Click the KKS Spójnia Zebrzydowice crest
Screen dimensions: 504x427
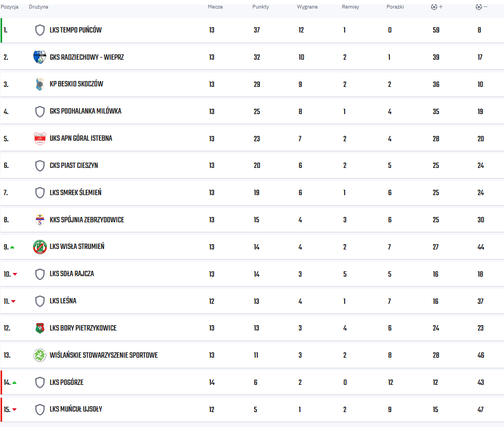[x=40, y=220]
